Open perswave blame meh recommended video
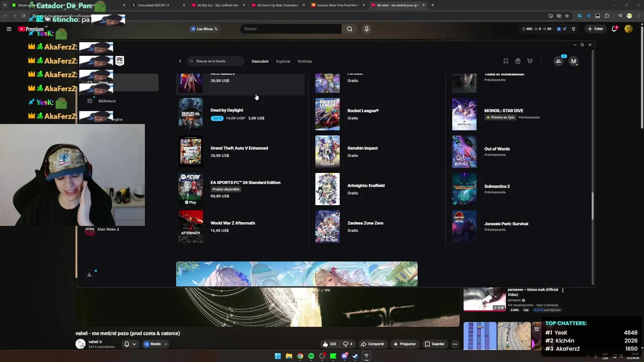644x362 pixels. (x=533, y=292)
